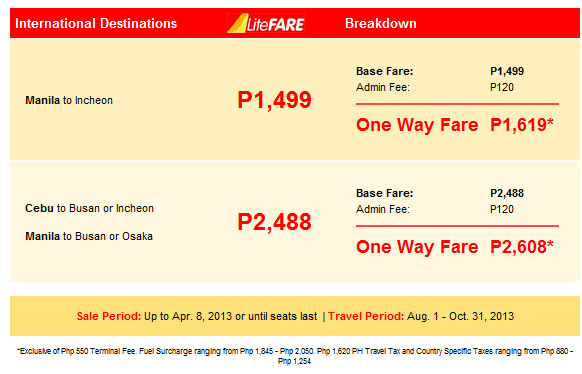
Task: Click the P120 Admin Fee for Incheon
Action: [502, 88]
